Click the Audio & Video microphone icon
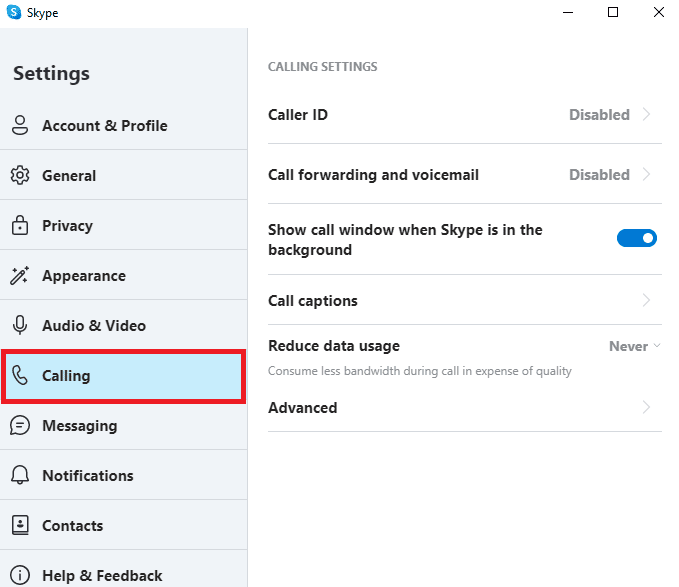The width and height of the screenshot is (679, 587). pyautogui.click(x=20, y=325)
